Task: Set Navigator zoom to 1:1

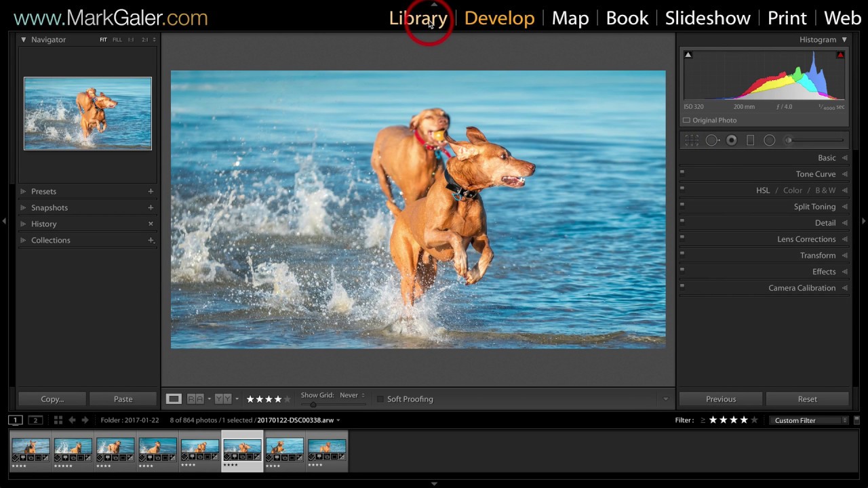Action: coord(131,40)
